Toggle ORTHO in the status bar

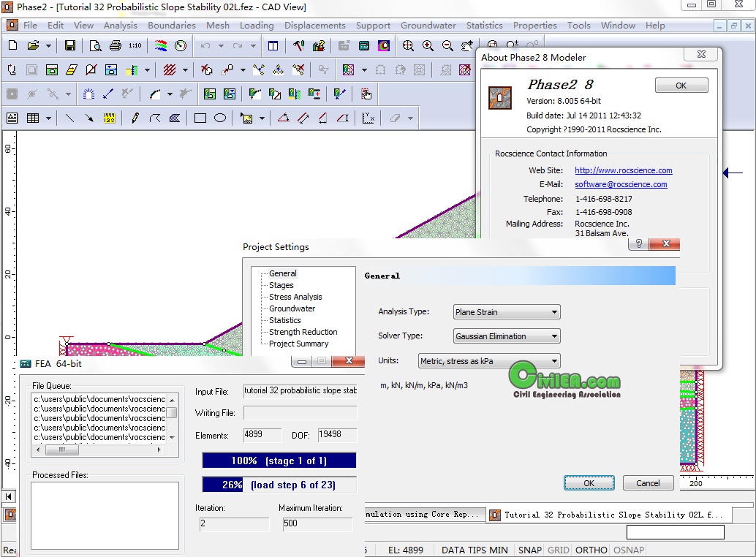click(x=591, y=550)
